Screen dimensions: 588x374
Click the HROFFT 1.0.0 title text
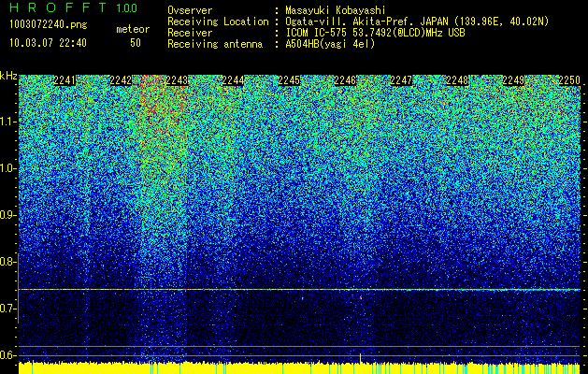click(x=74, y=7)
